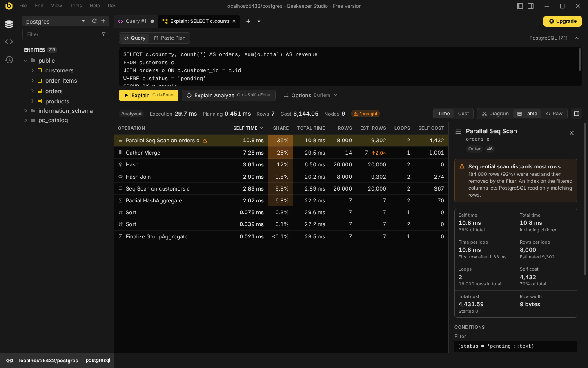
Task: Switch plan view to Diagram
Action: pos(495,114)
